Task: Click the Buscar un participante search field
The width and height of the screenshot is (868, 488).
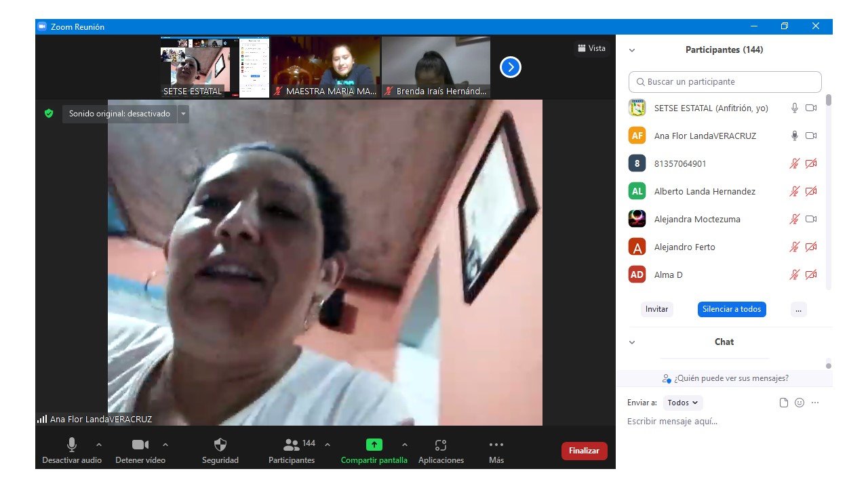Action: pos(725,82)
